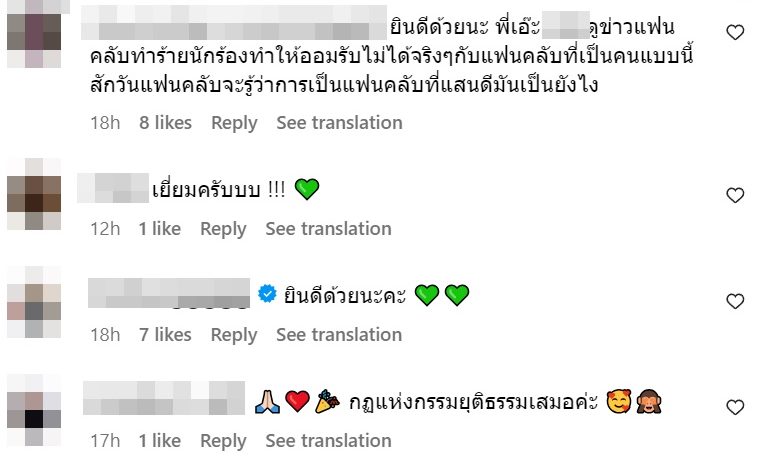Open the verified commenter's username
The height and width of the screenshot is (459, 758).
pyautogui.click(x=168, y=294)
